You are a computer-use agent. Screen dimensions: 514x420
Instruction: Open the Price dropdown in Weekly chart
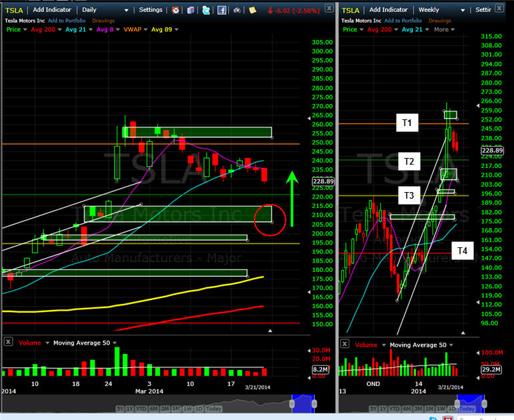click(x=361, y=29)
